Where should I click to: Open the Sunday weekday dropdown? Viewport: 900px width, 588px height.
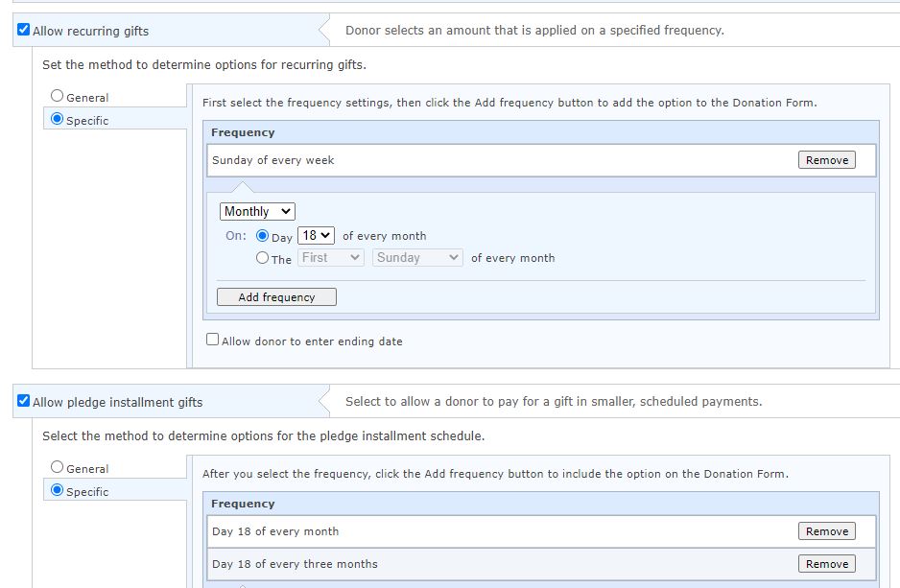[417, 258]
